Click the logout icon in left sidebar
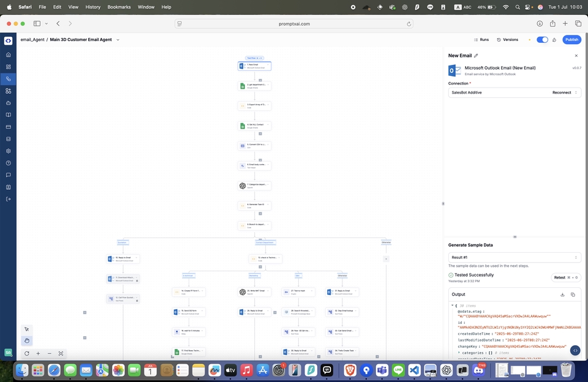Screen dimensions: 588x382 (8, 199)
